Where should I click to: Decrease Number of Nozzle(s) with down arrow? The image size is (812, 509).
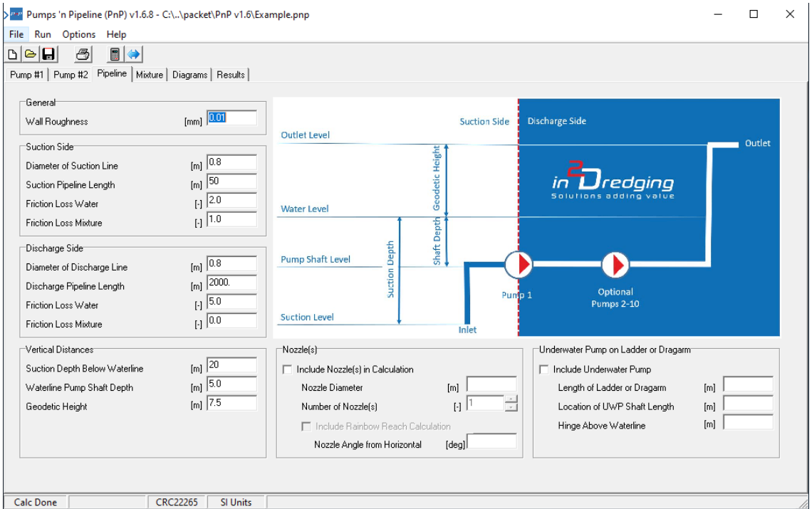coord(511,408)
